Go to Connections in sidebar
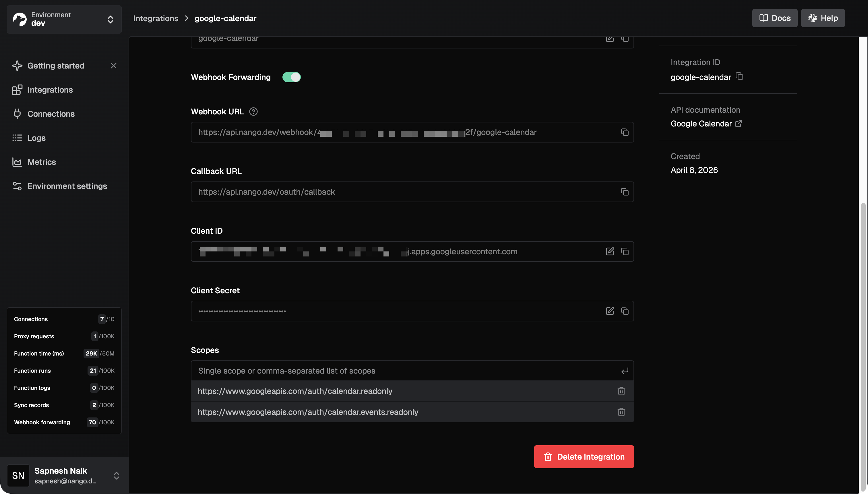The image size is (868, 494). click(51, 114)
